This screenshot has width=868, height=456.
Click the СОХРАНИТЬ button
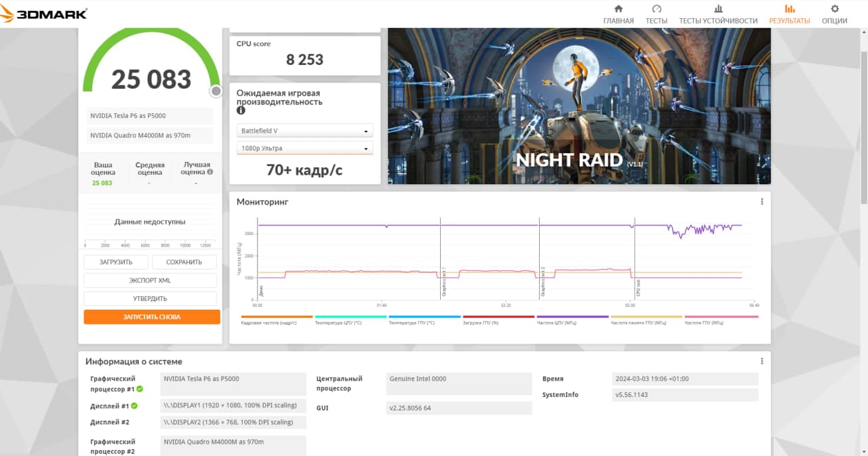[x=184, y=262]
